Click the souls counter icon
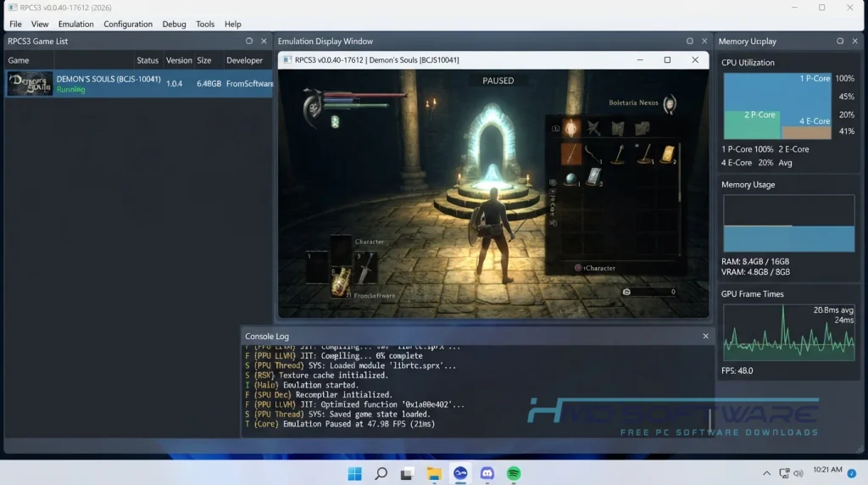 tap(626, 292)
